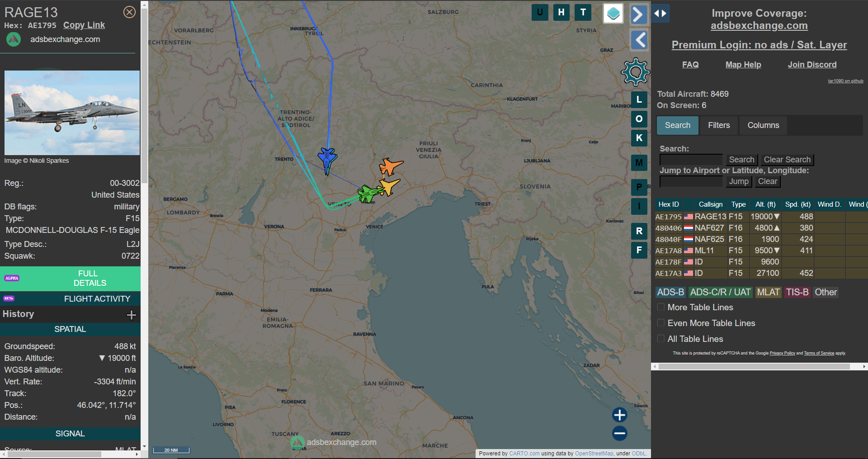The width and height of the screenshot is (868, 459).
Task: Select the NAF627 row in aircraft table
Action: coord(761,228)
